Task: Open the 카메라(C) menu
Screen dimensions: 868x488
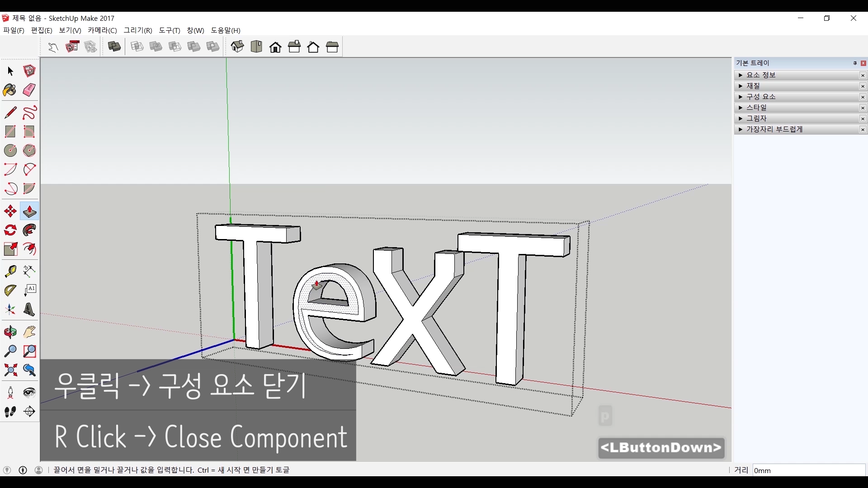Action: click(102, 30)
